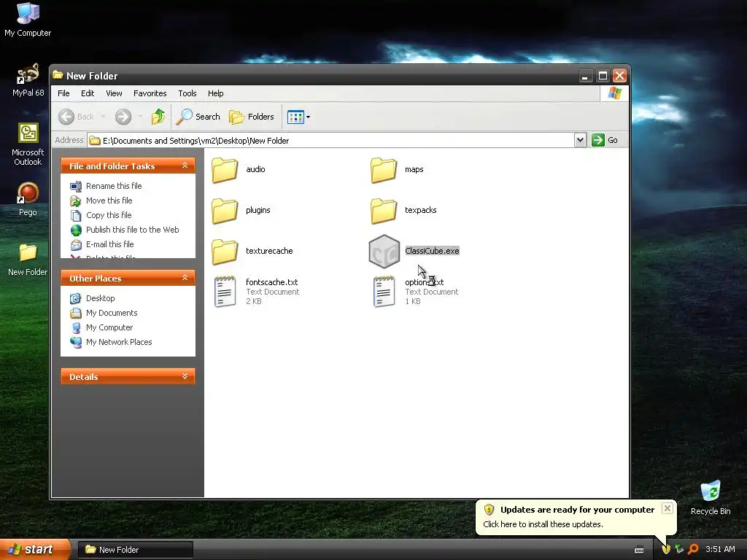Image resolution: width=747 pixels, height=560 pixels.
Task: Go up one folder level
Action: click(x=158, y=117)
